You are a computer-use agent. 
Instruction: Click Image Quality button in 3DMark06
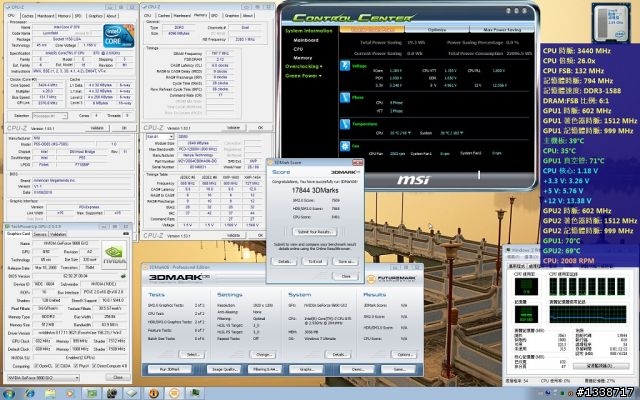[223, 369]
